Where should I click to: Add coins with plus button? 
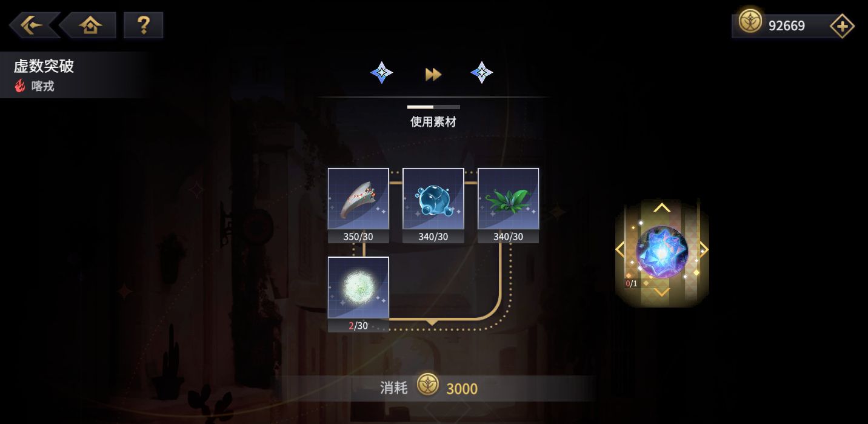[841, 25]
